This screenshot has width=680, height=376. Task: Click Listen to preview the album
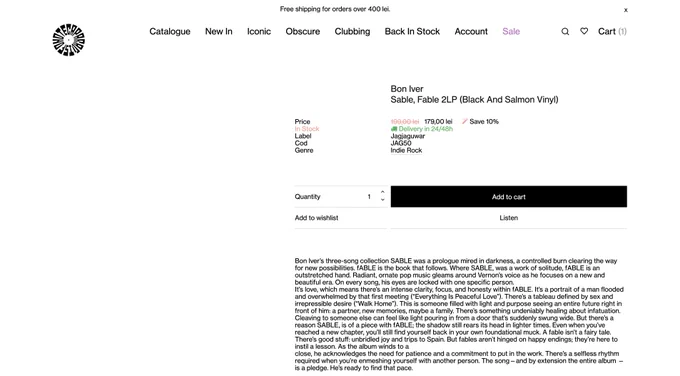click(x=508, y=218)
